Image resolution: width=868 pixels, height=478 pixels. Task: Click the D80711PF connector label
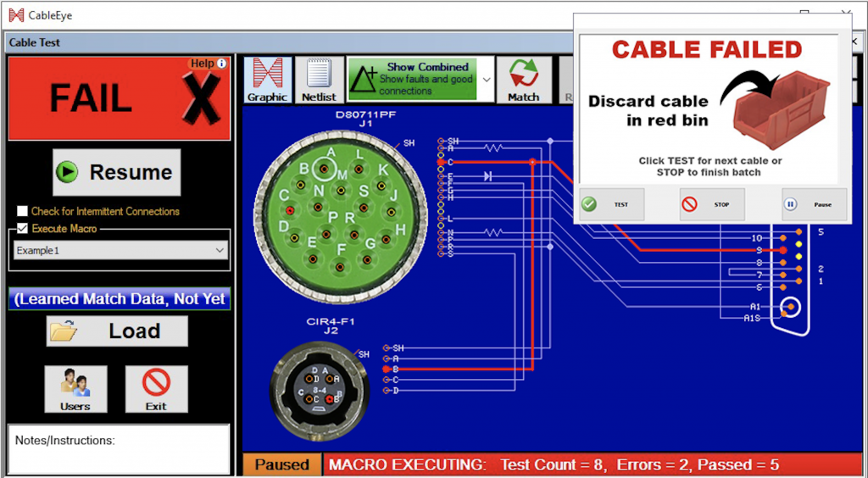[x=366, y=114]
